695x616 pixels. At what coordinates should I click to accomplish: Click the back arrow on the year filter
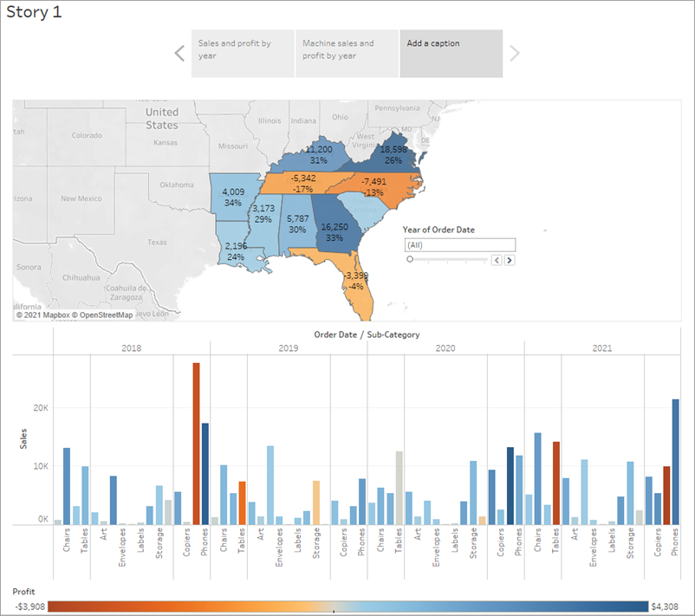click(498, 260)
